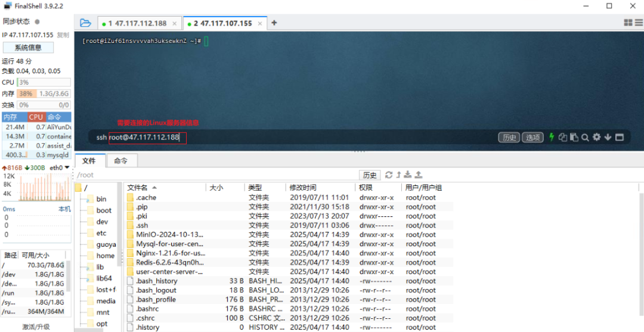644x332 pixels.
Task: Select the home folder in tree
Action: [x=105, y=256]
